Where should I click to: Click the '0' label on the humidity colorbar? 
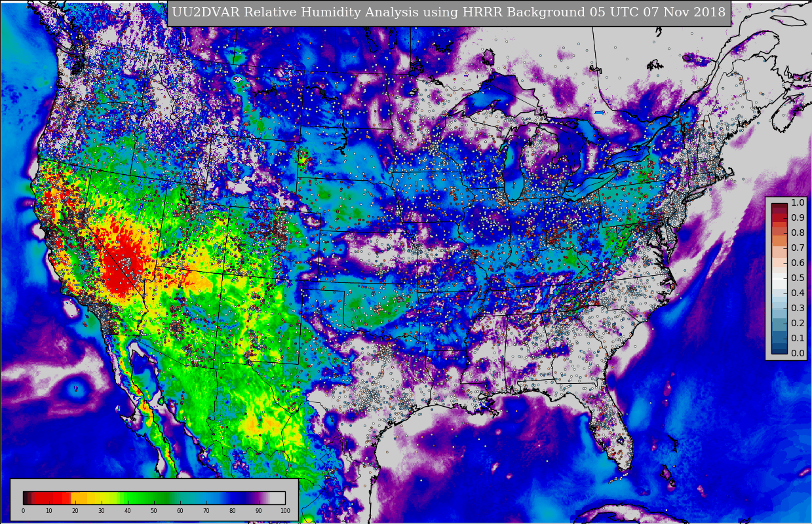(23, 511)
